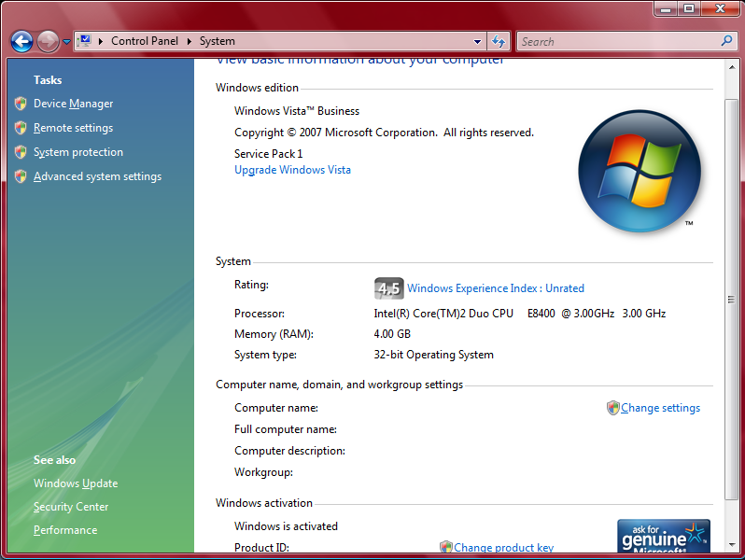The height and width of the screenshot is (560, 745).
Task: Open Windows Experience Index: Unrated link
Action: (x=495, y=288)
